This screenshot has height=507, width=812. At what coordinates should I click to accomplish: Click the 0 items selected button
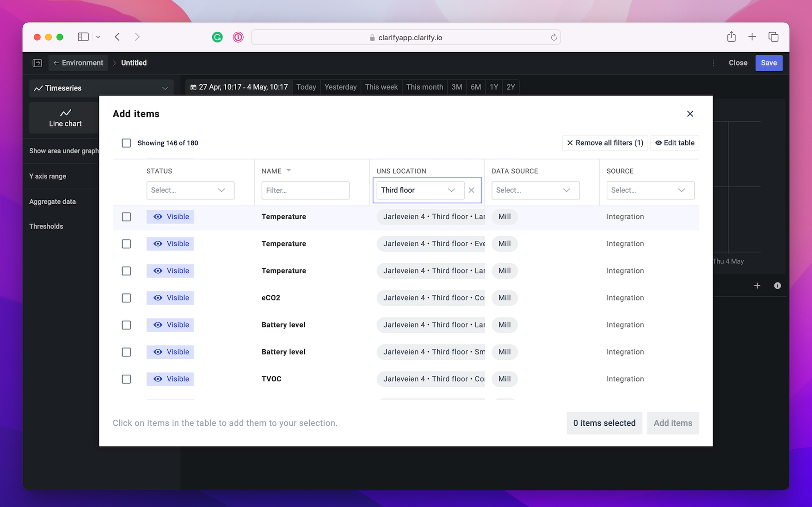click(x=604, y=423)
